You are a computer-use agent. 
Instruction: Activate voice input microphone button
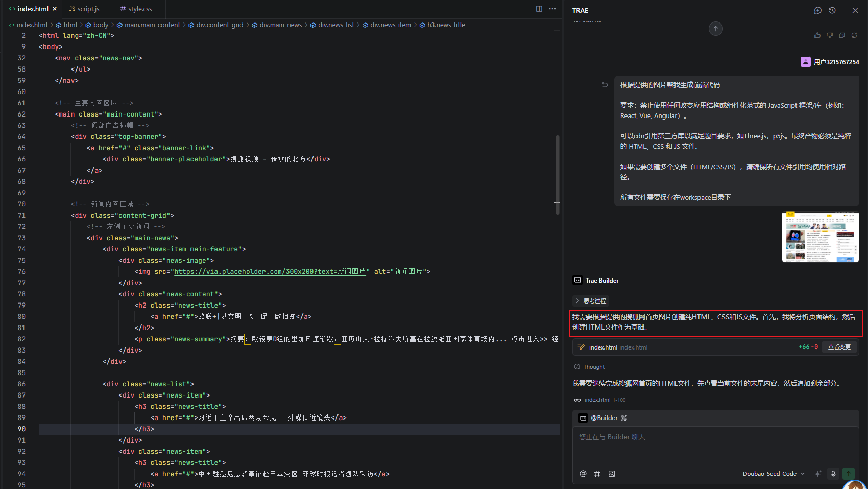(x=833, y=474)
